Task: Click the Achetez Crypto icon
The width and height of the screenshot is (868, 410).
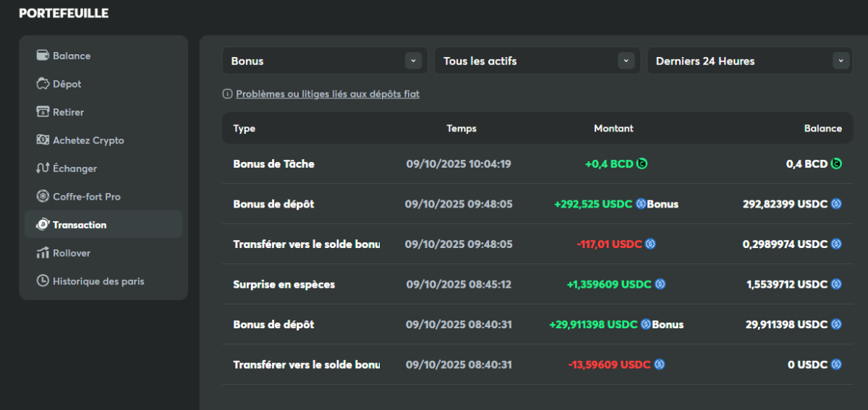Action: 43,140
